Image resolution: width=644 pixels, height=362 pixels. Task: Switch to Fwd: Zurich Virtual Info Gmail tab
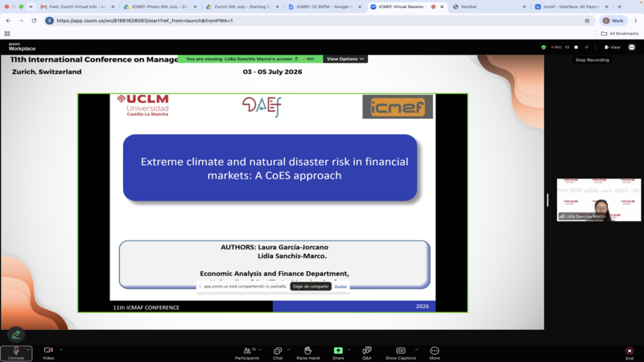[x=76, y=7]
